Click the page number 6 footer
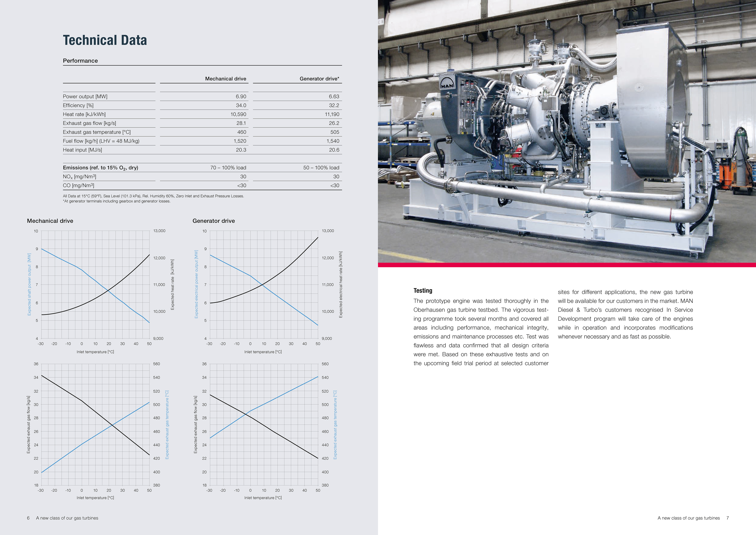 [x=28, y=518]
